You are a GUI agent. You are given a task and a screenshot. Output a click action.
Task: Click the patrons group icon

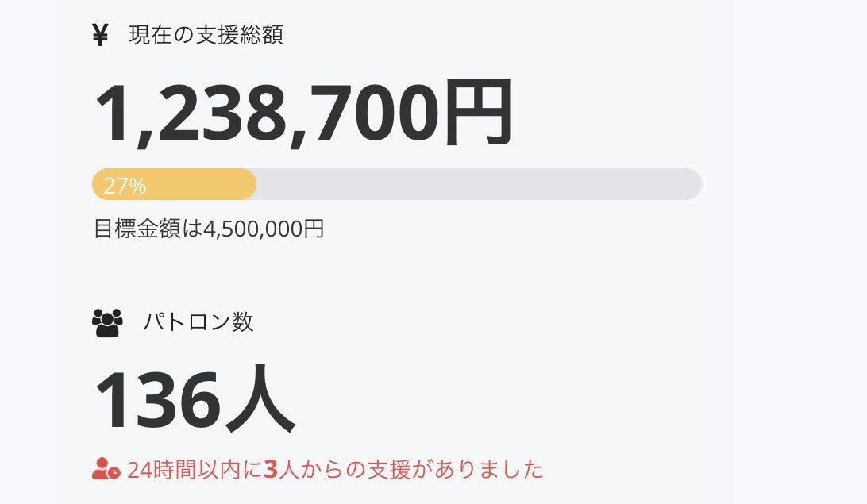pyautogui.click(x=107, y=322)
